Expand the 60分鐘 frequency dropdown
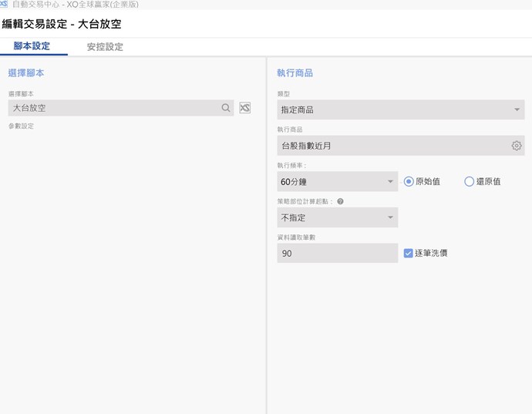The image size is (532, 414). pos(338,182)
